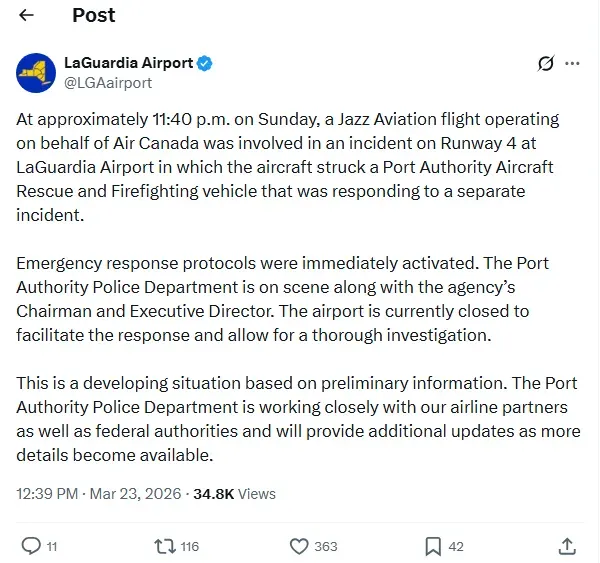The image size is (600, 563).
Task: Click the Grok slashed-circle icon
Action: 545,63
